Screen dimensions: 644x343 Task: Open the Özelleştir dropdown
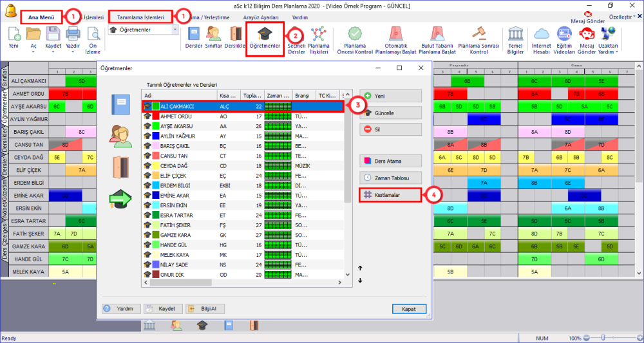point(623,17)
